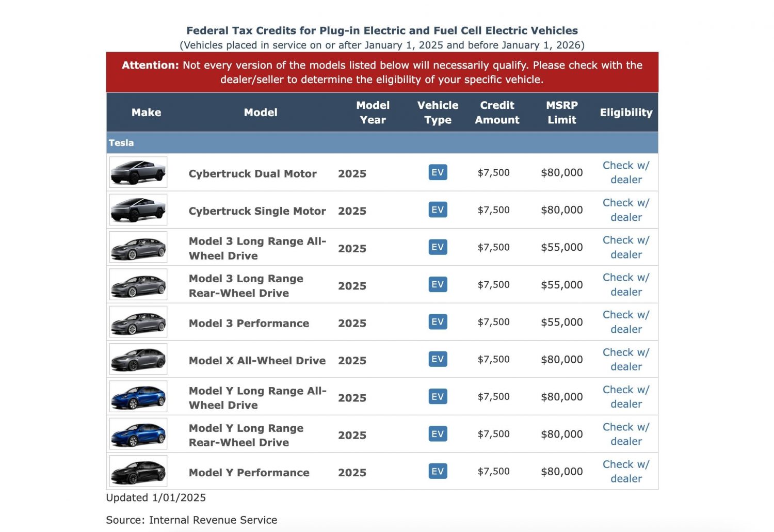Click the Cybertruck Dual Motor EV badge
Viewport: 774px width, 532px height.
(438, 172)
